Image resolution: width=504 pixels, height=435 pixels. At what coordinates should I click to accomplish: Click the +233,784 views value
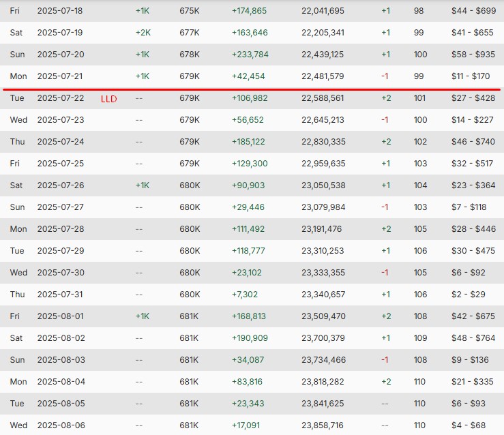coord(250,55)
